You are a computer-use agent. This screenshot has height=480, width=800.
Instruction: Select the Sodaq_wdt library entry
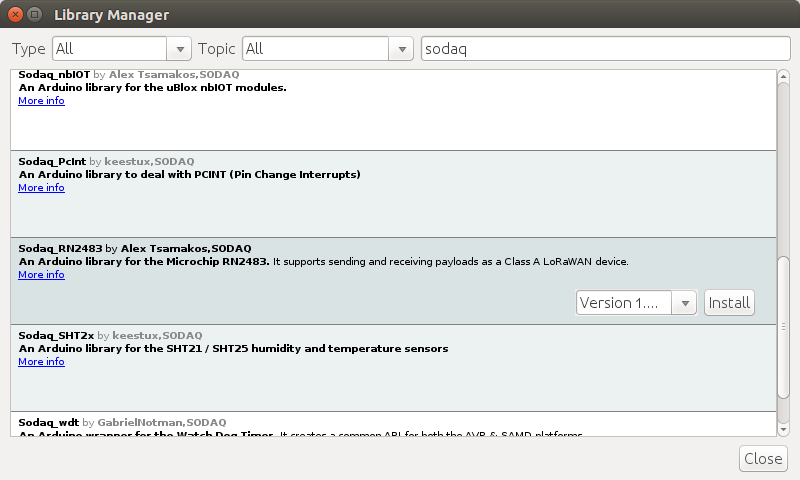(x=393, y=424)
